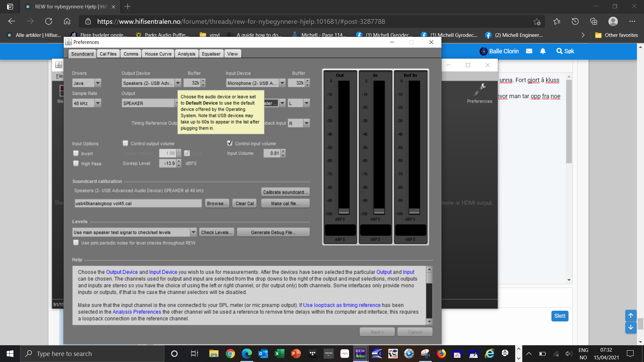Open the forum inbox envelope icon
This screenshot has height=362, width=644.
pos(529,51)
